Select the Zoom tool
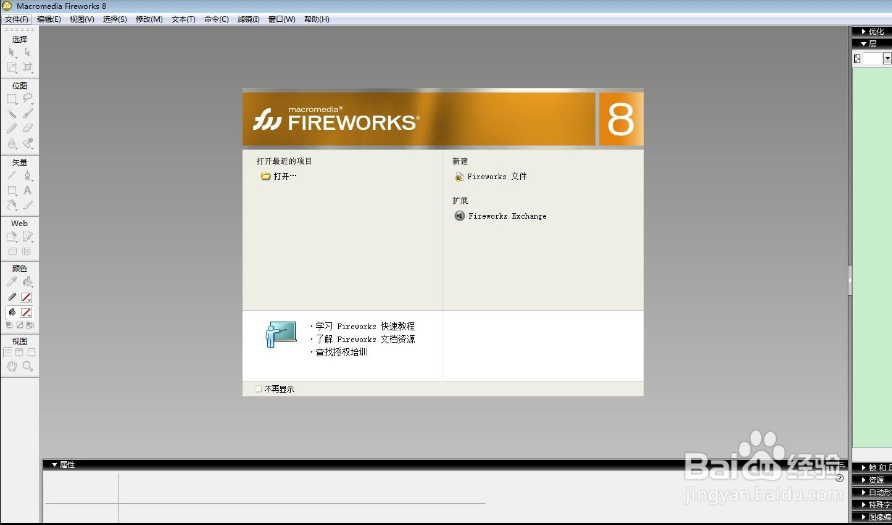This screenshot has height=525, width=892. pyautogui.click(x=27, y=367)
